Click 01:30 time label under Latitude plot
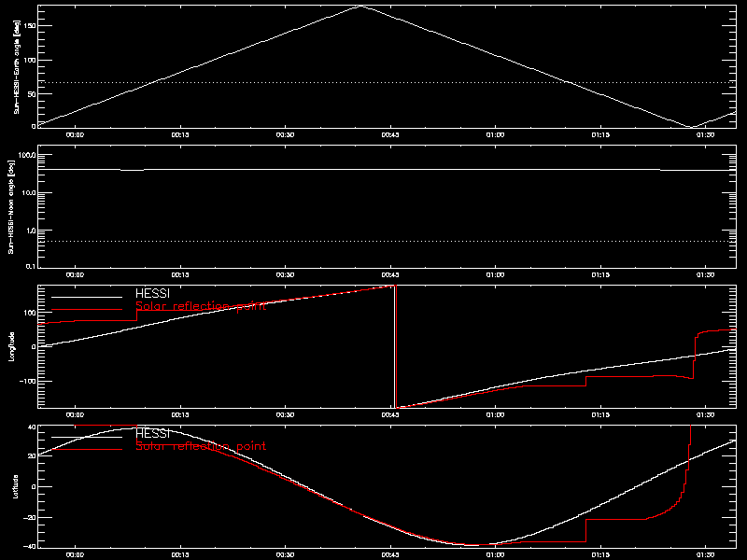The image size is (747, 560). coord(706,554)
